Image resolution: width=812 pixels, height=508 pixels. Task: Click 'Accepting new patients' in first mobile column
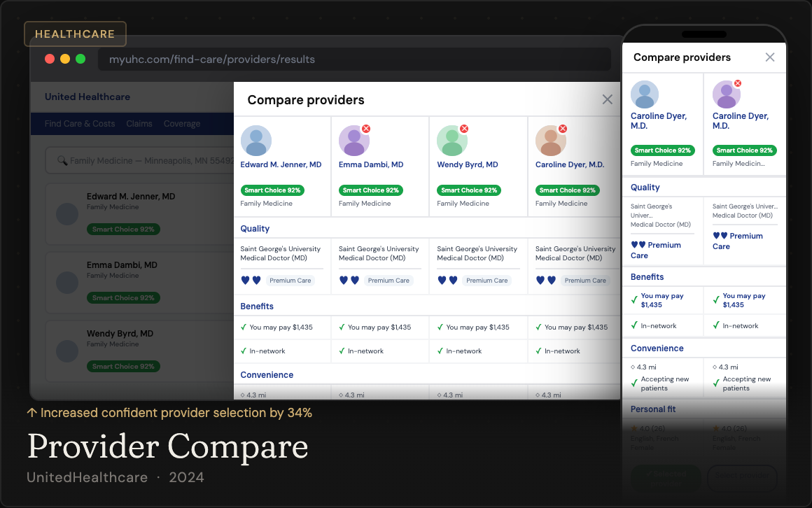click(665, 383)
